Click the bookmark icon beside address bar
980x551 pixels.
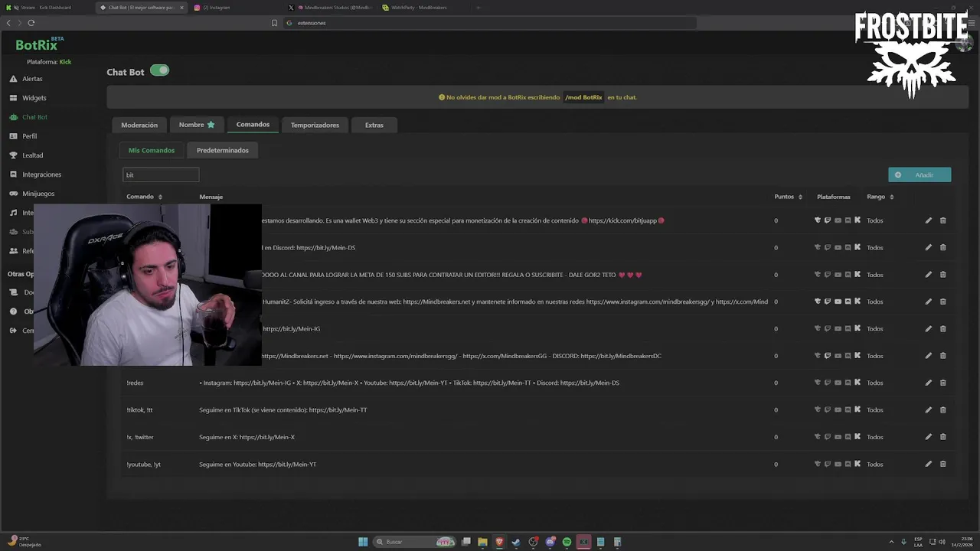(x=274, y=23)
